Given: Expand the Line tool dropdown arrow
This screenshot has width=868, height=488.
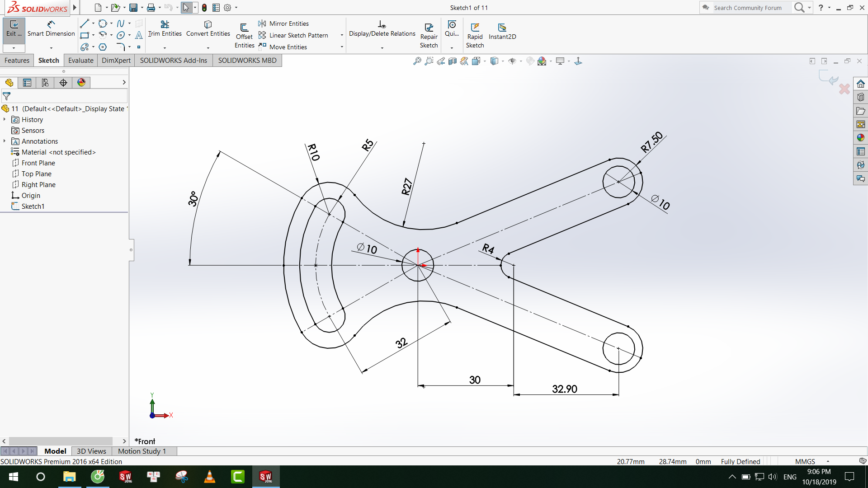Looking at the screenshot, I should point(93,23).
